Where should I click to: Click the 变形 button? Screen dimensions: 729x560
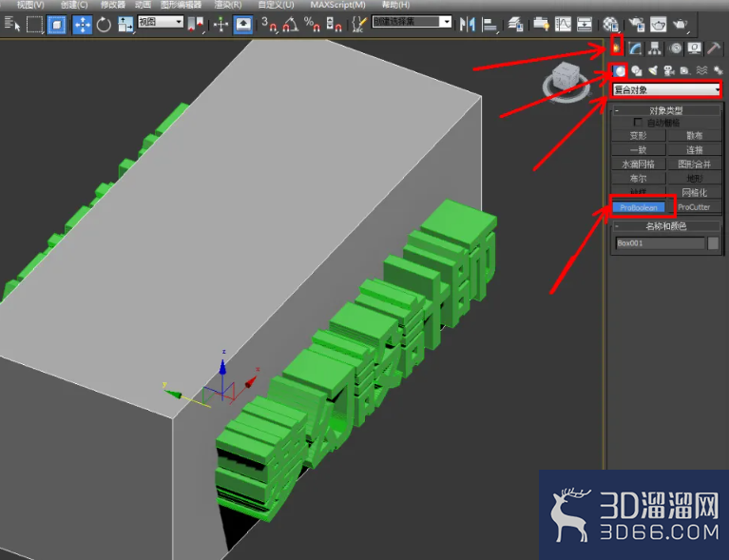pos(639,136)
